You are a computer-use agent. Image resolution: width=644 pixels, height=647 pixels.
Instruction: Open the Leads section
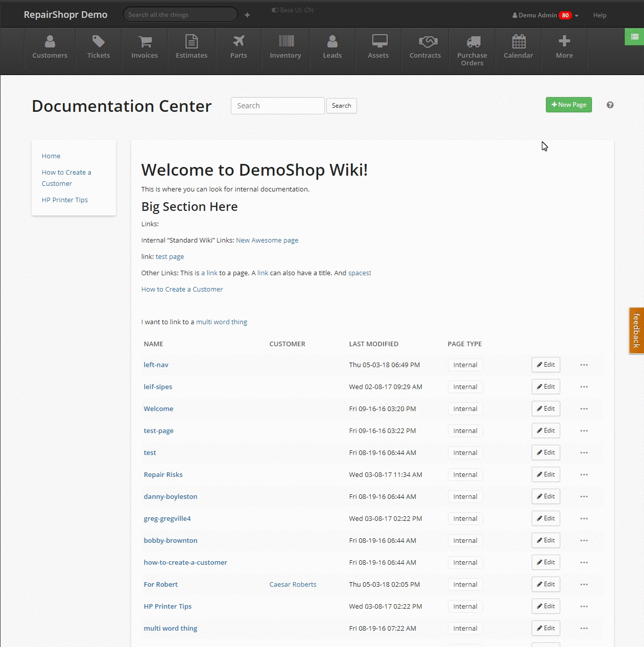332,48
